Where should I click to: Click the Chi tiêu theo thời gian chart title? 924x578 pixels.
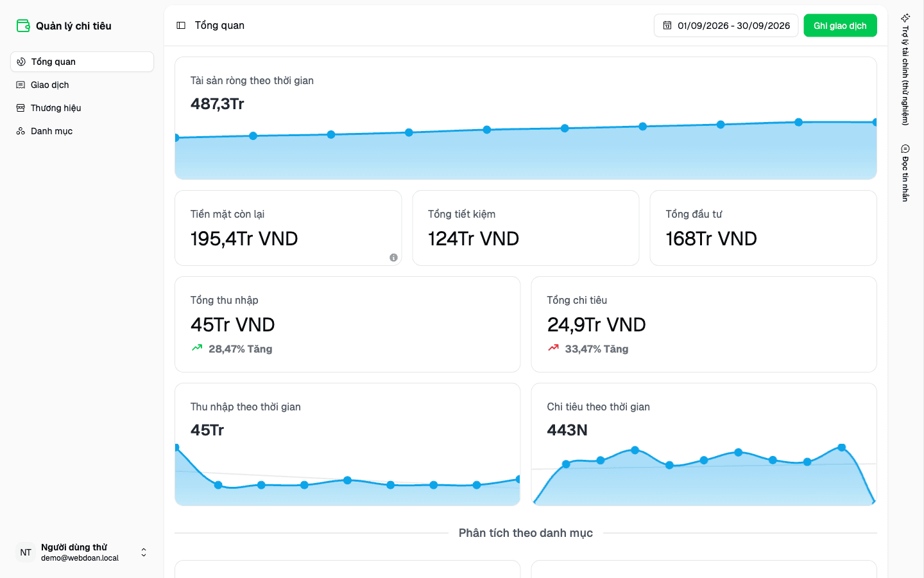tap(599, 407)
